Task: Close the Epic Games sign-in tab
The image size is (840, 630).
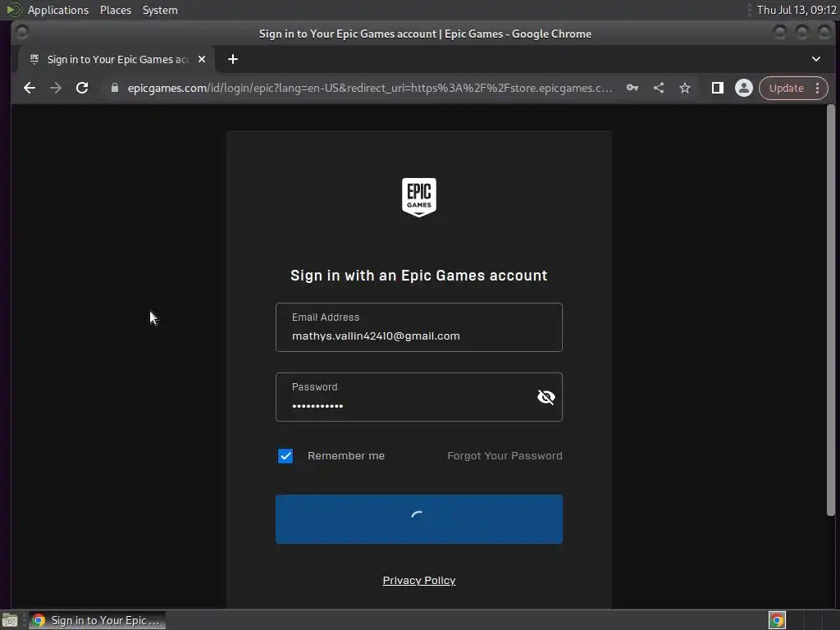Action: (x=202, y=59)
